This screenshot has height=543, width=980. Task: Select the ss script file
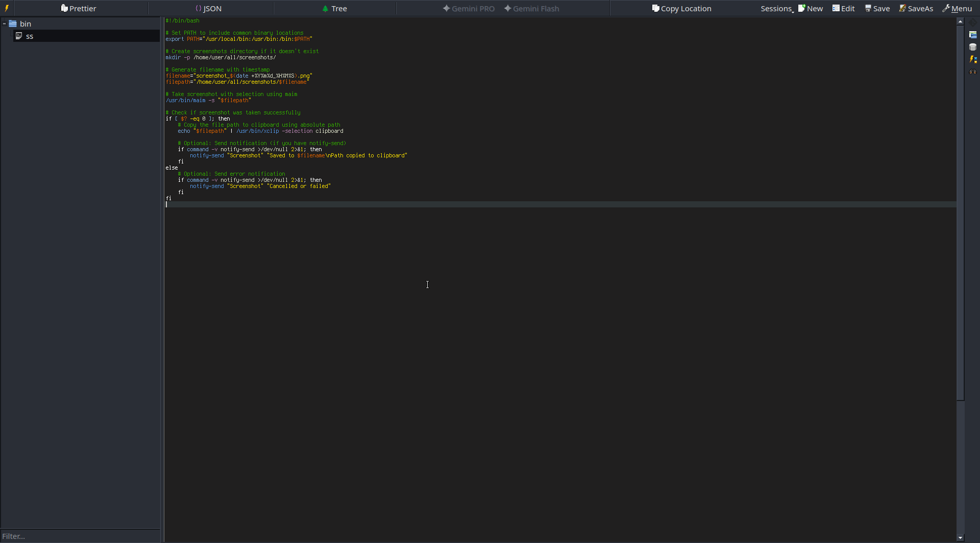(86, 36)
